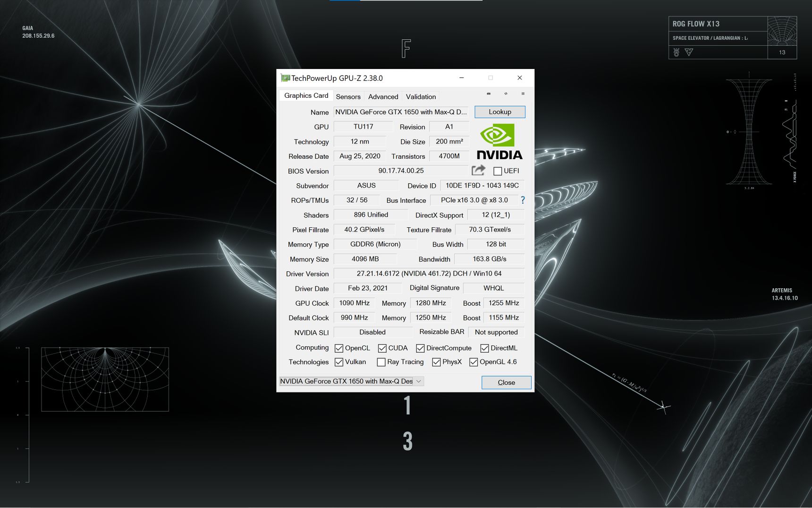Click the Shaders value 896 Unified
Screen dimensions: 812x508
pyautogui.click(x=371, y=215)
